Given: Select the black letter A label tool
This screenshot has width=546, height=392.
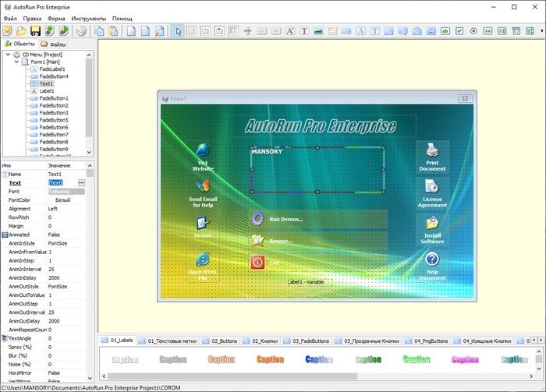Looking at the screenshot, I should pos(289,31).
